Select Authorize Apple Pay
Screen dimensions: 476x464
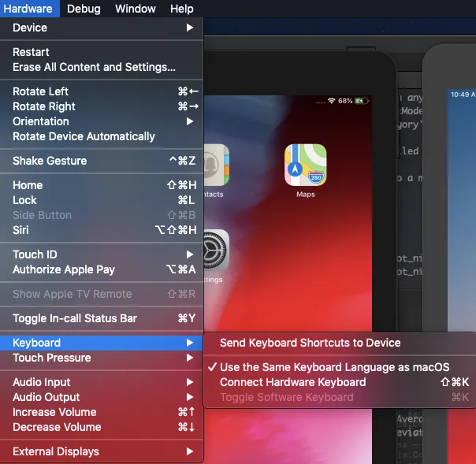click(x=102, y=269)
